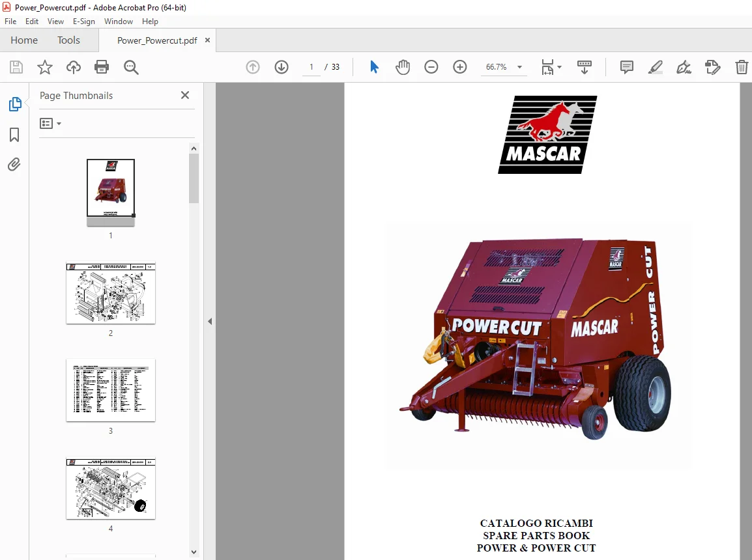Select page 3 thumbnail
752x560 pixels.
click(x=111, y=391)
